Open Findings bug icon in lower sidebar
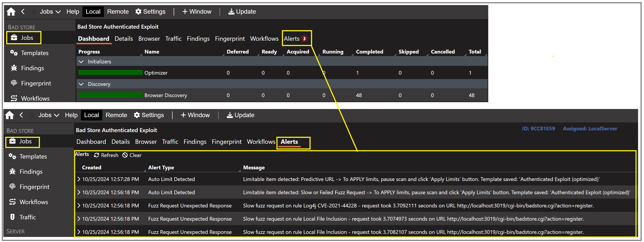644x242 pixels. (x=12, y=171)
